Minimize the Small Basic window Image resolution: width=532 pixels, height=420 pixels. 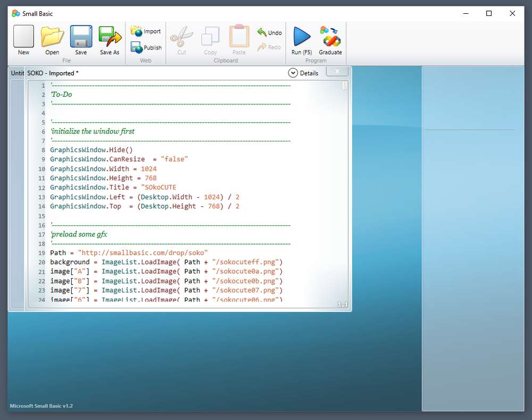pos(466,14)
